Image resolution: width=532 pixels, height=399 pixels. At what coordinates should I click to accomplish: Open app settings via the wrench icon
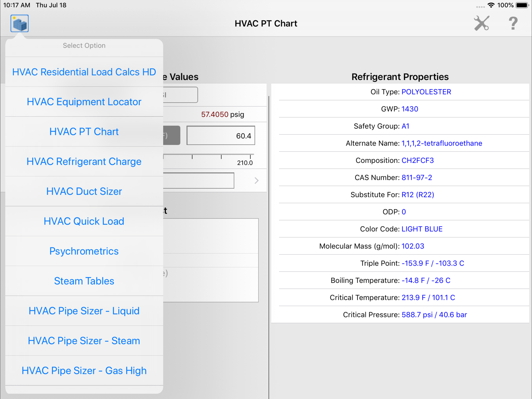482,23
